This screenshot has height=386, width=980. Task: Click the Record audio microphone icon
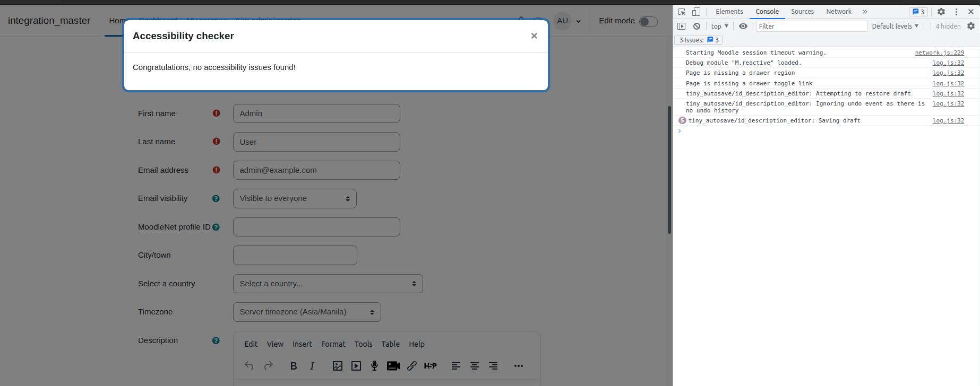[x=374, y=366]
